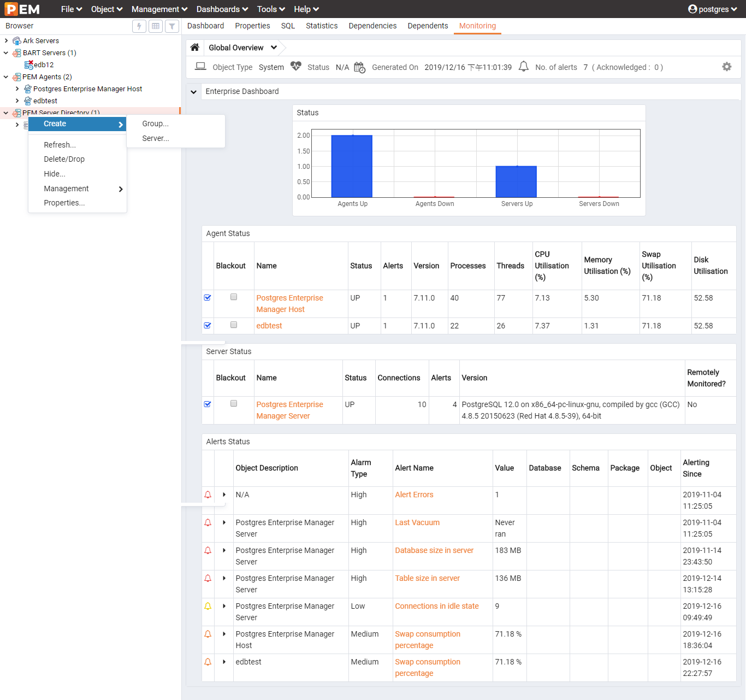Click the view data grid icon
This screenshot has height=700, width=746.
156,26
